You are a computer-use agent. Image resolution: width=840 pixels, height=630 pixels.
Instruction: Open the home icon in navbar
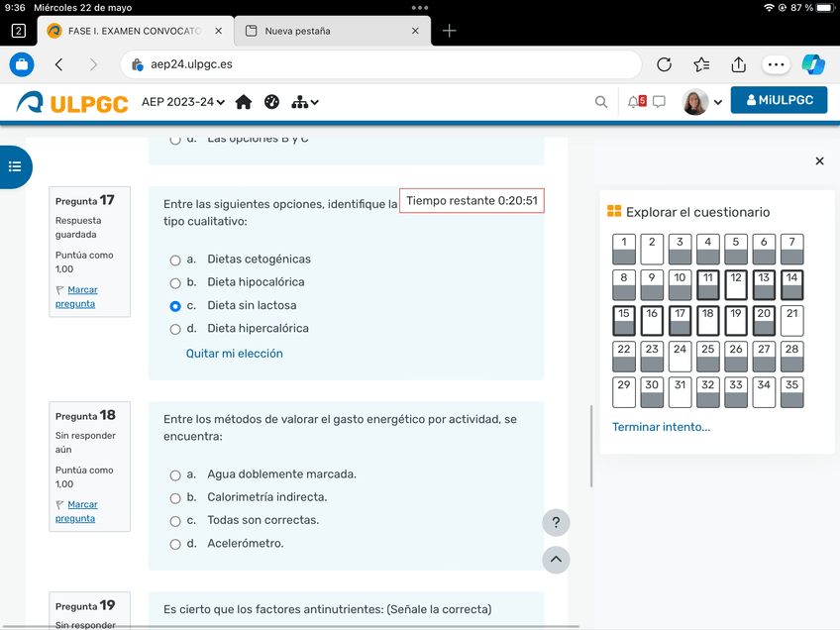[x=244, y=102]
